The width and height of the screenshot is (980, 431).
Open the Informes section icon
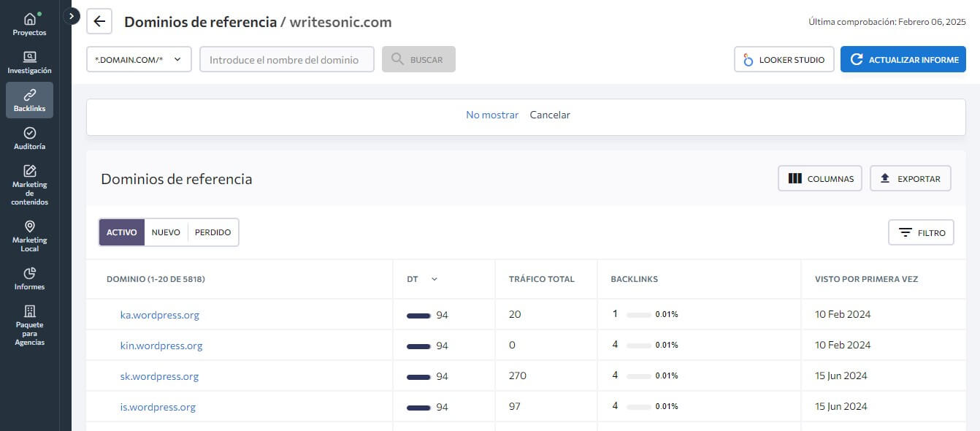29,273
